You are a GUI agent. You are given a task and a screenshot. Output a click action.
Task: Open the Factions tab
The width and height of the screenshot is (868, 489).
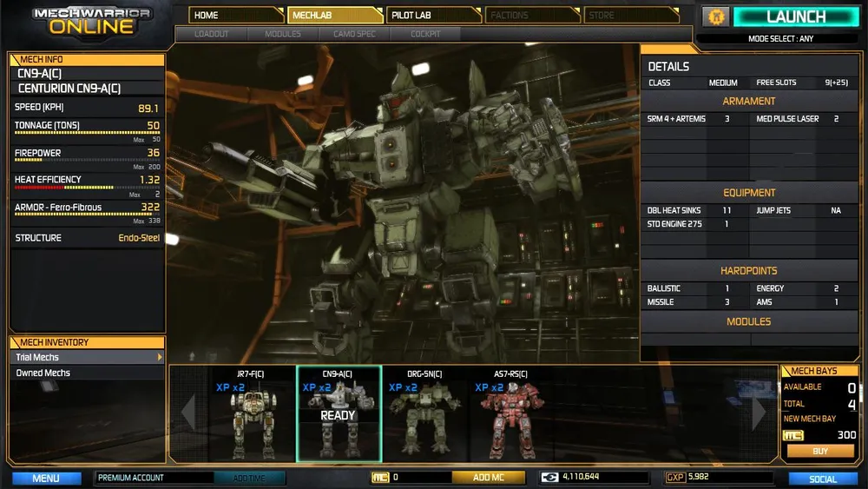[533, 15]
